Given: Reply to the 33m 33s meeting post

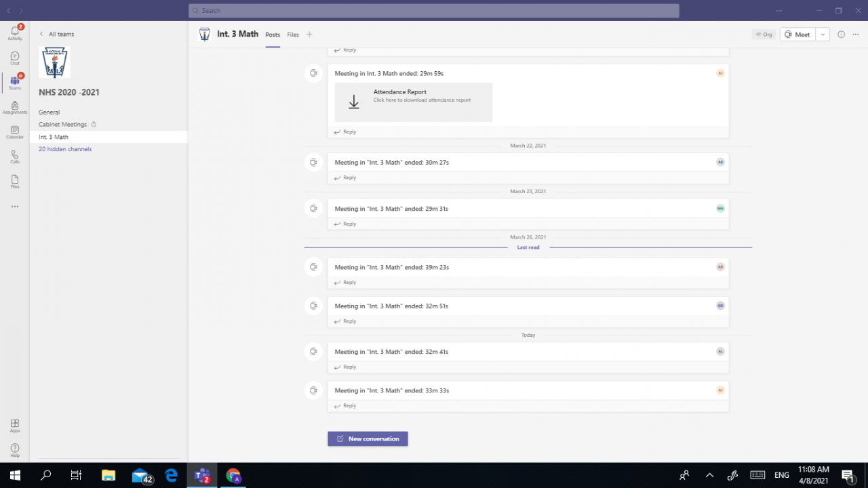Looking at the screenshot, I should [345, 405].
